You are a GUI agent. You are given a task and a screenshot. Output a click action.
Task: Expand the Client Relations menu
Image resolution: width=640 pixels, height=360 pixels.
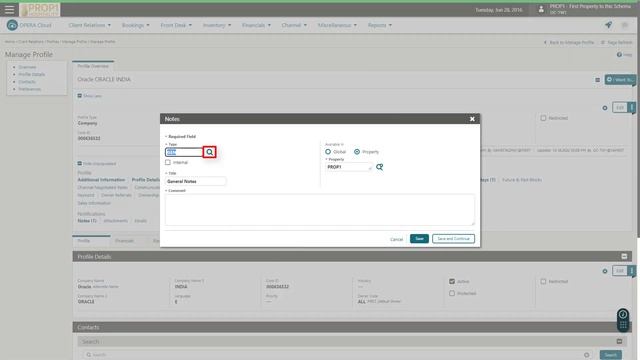point(89,25)
